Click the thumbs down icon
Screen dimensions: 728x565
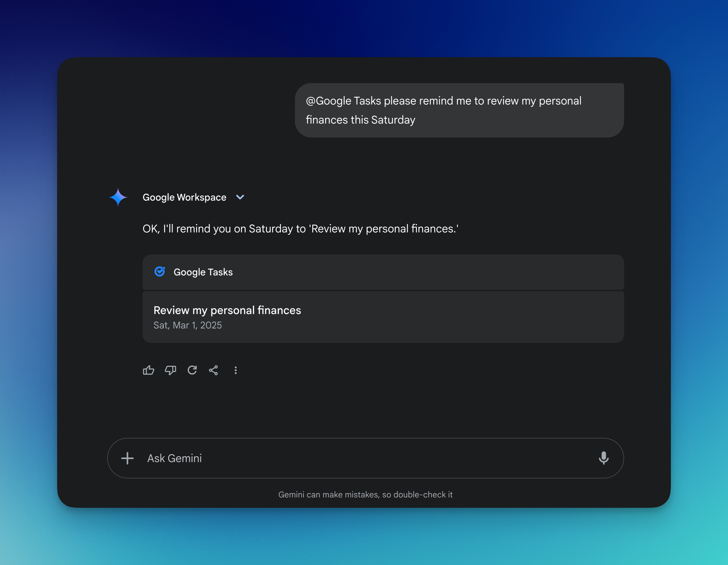pyautogui.click(x=170, y=370)
